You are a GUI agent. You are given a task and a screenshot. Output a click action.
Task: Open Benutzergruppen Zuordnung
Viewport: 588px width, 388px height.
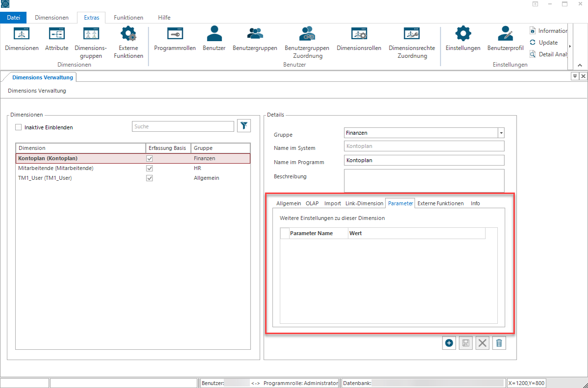point(307,43)
